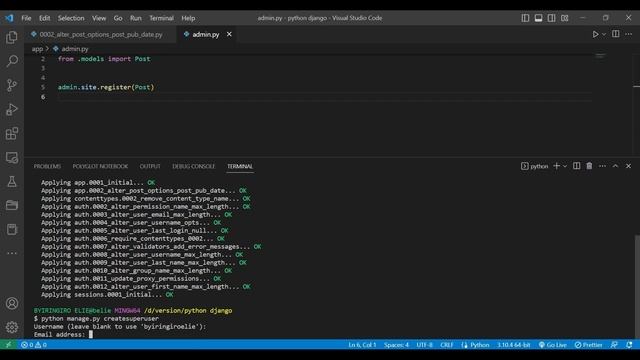This screenshot has width=640, height=360.
Task: Open the Search view
Action: (x=12, y=61)
